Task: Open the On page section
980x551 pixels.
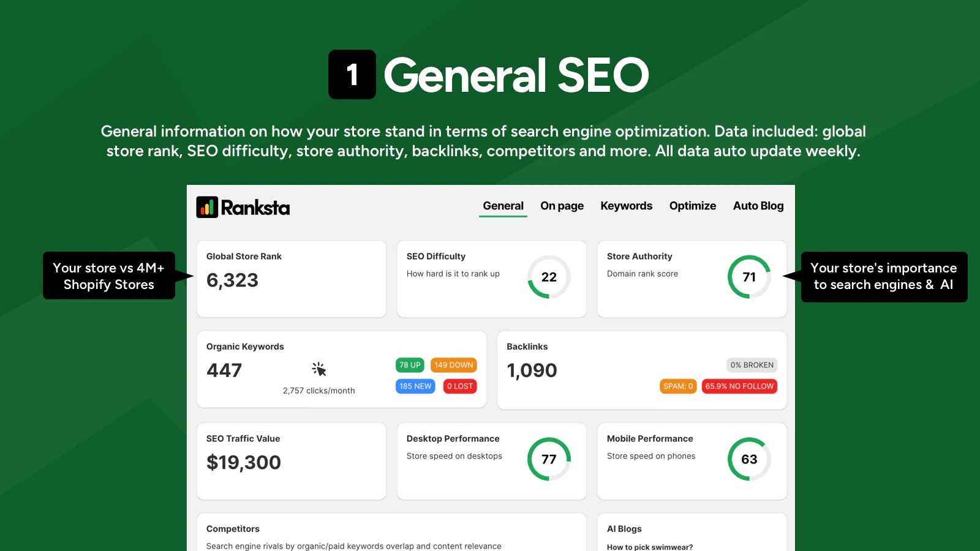Action: [x=561, y=206]
